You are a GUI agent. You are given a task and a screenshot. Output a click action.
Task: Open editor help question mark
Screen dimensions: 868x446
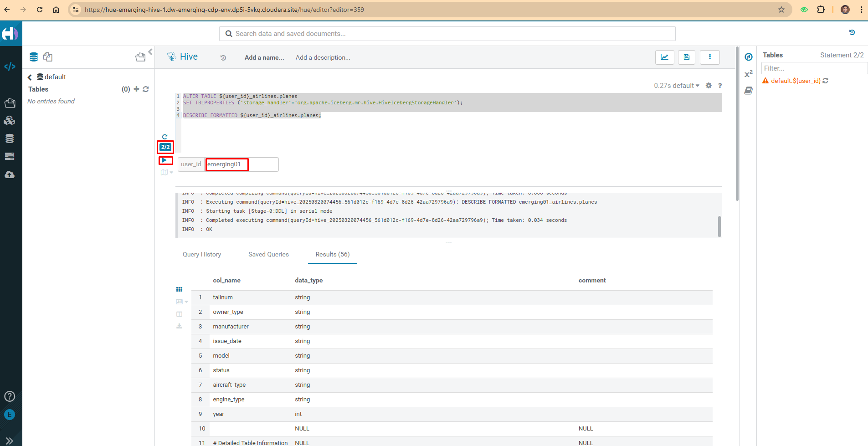(x=720, y=86)
